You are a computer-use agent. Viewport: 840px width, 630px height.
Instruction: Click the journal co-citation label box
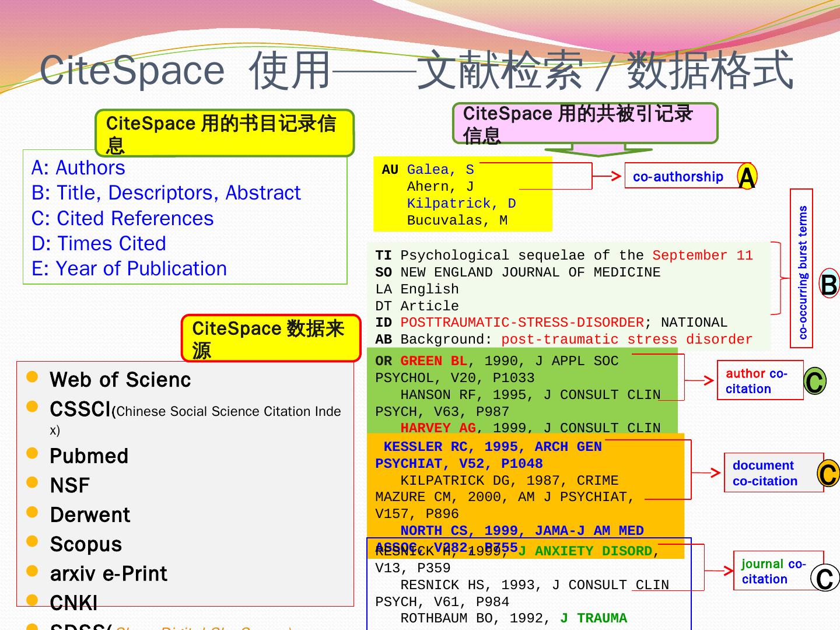tap(778, 570)
